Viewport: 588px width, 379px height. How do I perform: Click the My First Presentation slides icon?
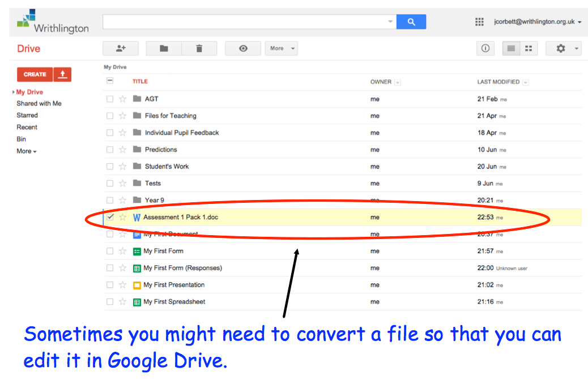tap(137, 285)
